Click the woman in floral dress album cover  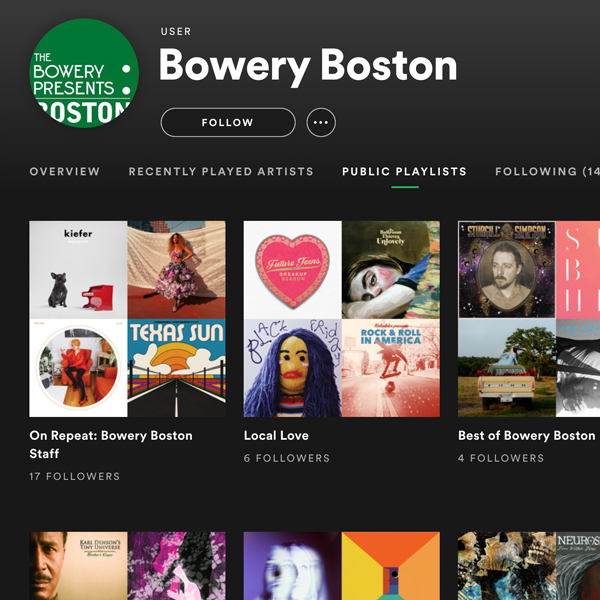pos(177,269)
